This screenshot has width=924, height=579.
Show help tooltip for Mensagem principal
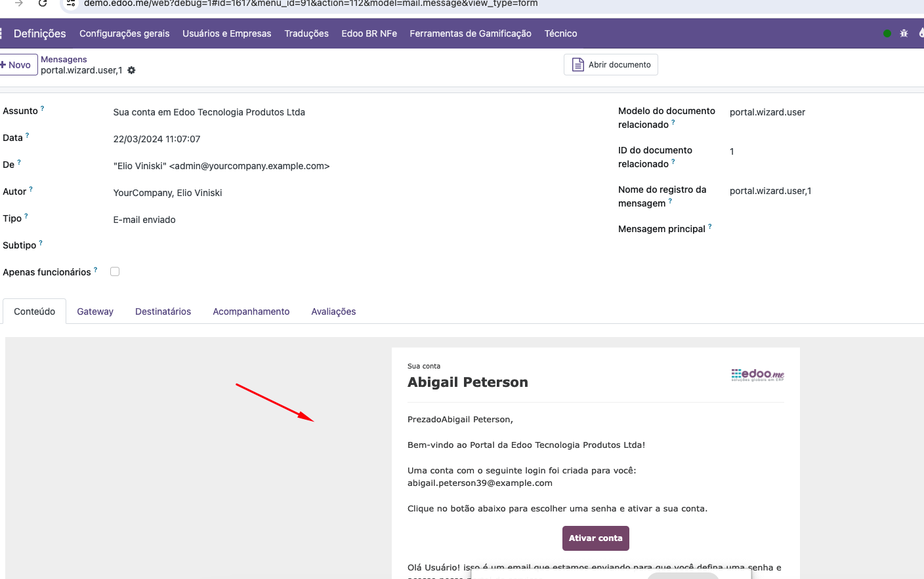[x=710, y=226]
